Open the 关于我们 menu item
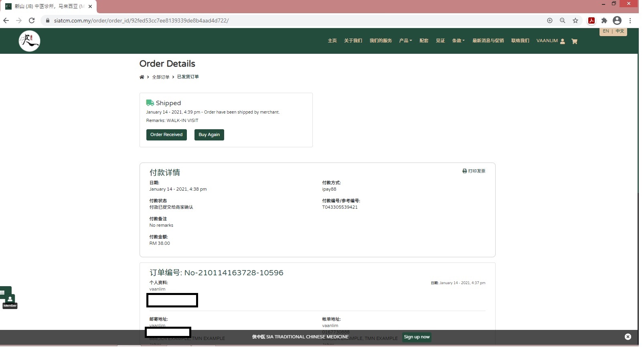 (x=353, y=41)
